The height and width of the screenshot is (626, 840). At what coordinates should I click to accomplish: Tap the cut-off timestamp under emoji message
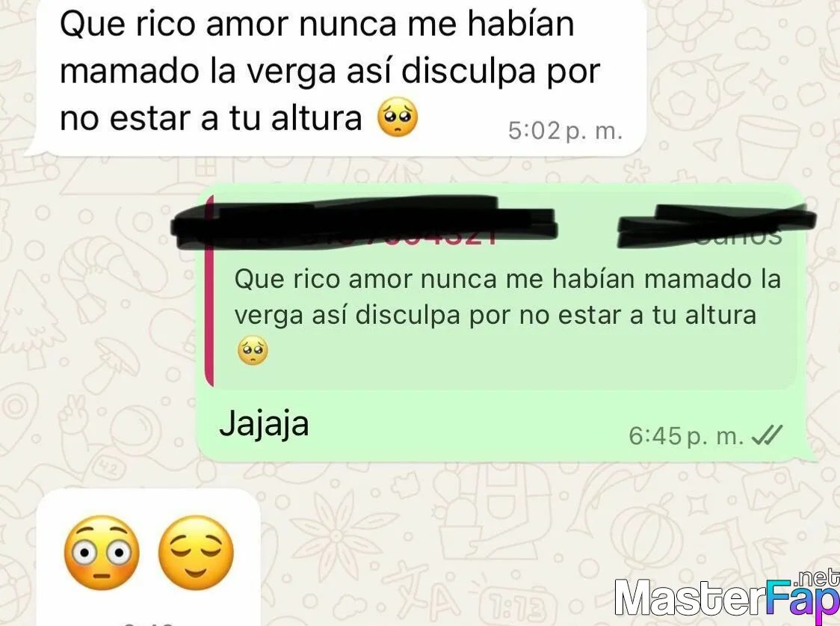click(x=149, y=623)
